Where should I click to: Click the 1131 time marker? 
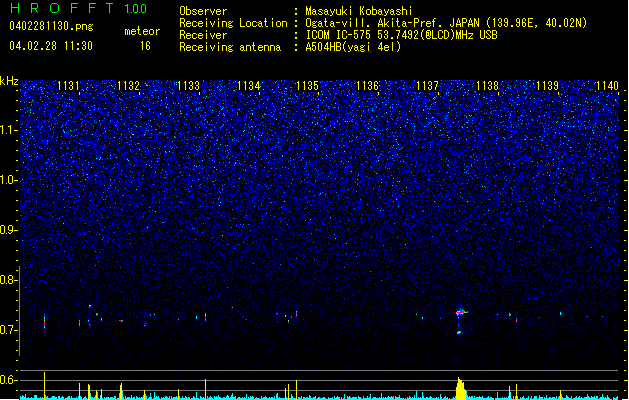[68, 85]
